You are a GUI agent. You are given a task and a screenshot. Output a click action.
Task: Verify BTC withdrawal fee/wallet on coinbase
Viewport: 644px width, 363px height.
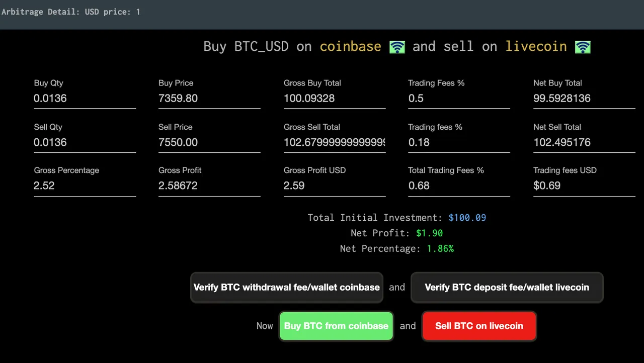287,288
